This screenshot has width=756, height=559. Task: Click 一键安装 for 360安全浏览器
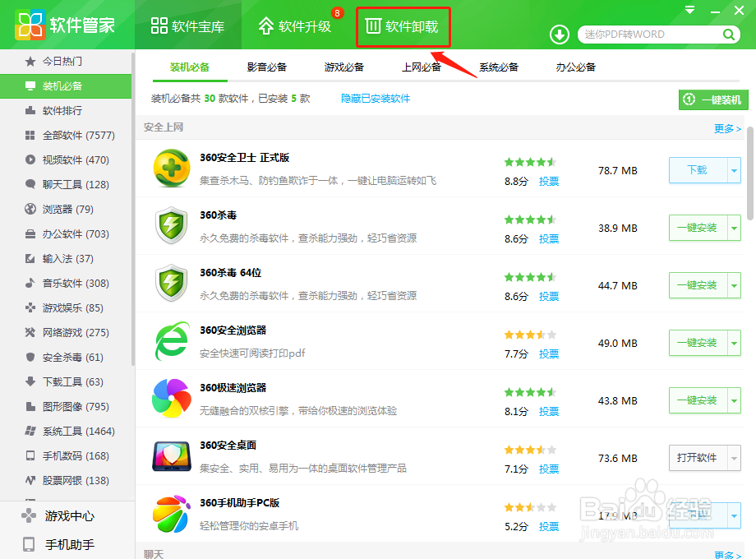(x=698, y=343)
